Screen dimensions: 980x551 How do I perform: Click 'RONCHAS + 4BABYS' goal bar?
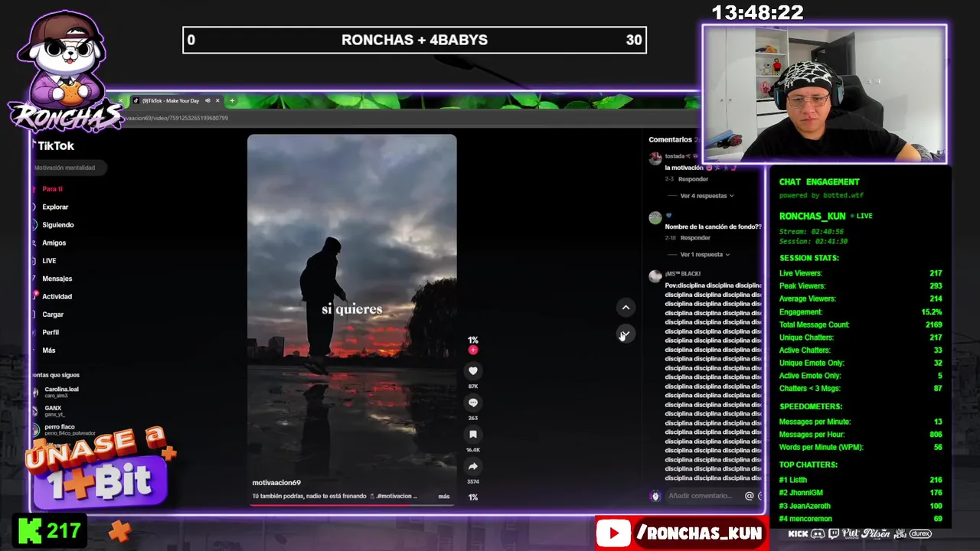(414, 40)
